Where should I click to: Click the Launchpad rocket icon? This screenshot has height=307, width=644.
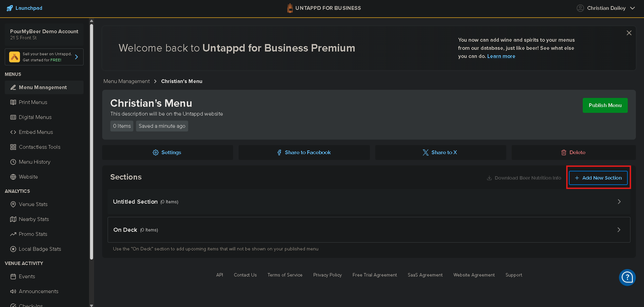pyautogui.click(x=10, y=8)
